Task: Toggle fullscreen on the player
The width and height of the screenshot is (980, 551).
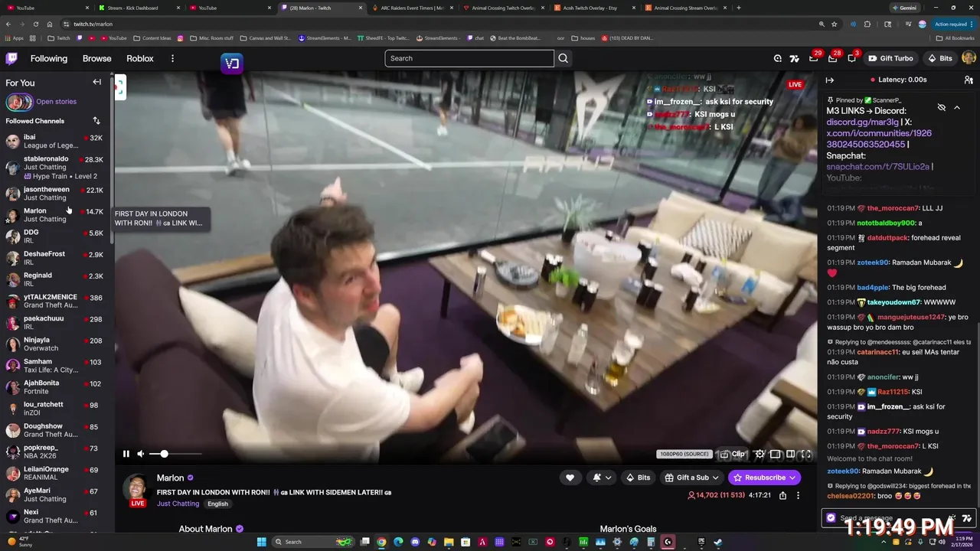Action: coord(806,454)
